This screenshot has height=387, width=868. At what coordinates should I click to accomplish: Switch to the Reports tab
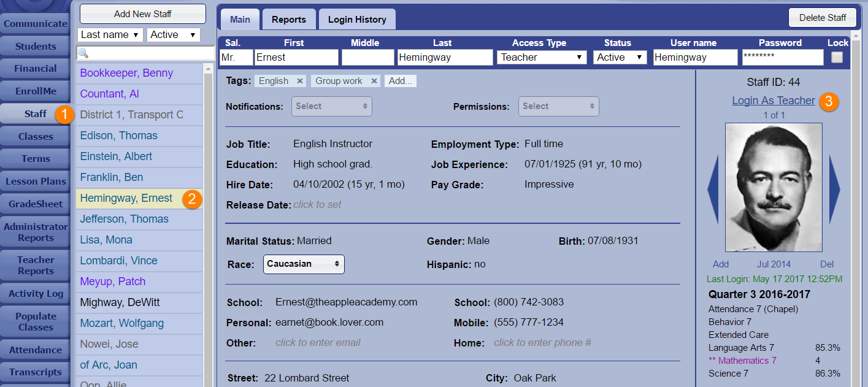[x=289, y=20]
